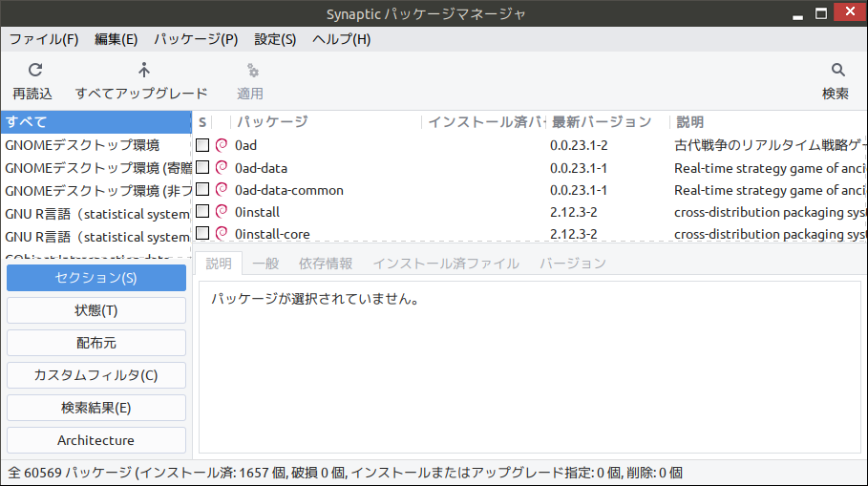Select the 0install package name
The width and height of the screenshot is (868, 486).
coord(258,212)
